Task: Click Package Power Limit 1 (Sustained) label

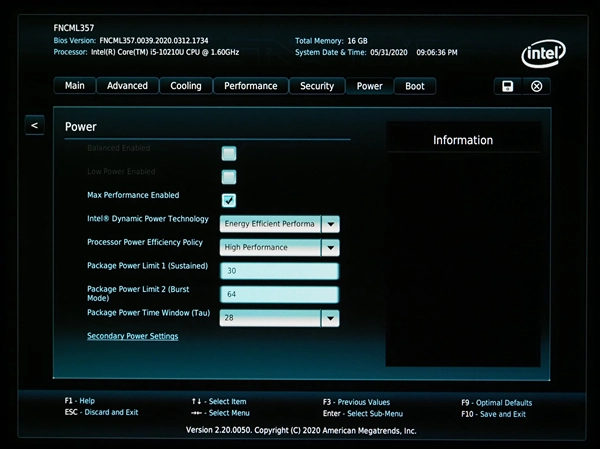Action: tap(147, 266)
